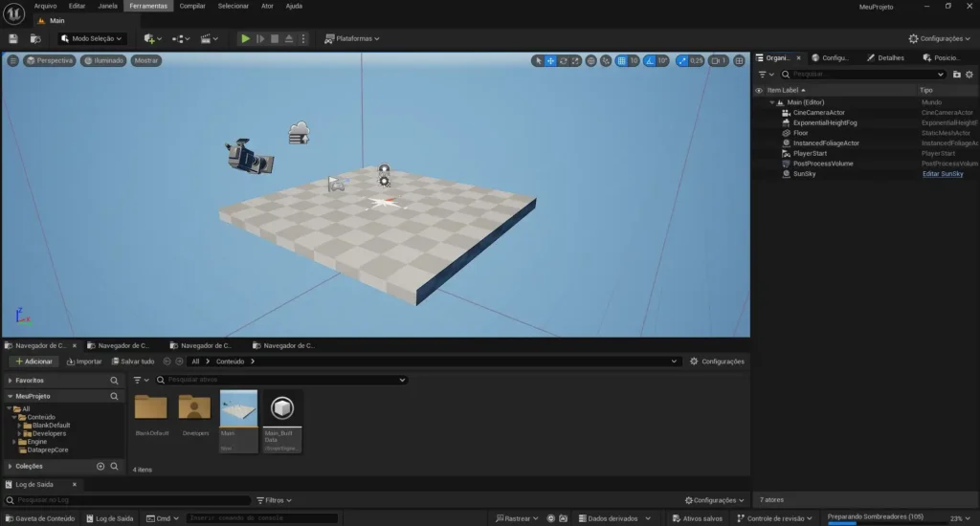Expand the Plataformas dropdown
Screen dimensions: 980x526
click(352, 38)
